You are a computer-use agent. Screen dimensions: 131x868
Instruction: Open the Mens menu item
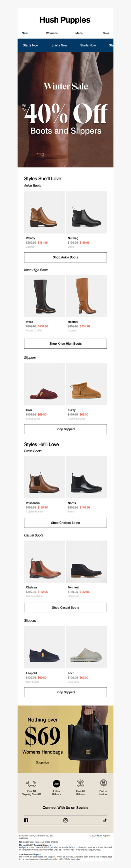pos(79,33)
